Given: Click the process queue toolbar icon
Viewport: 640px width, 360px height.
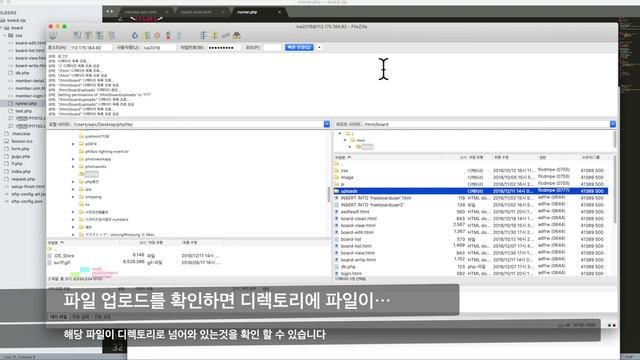Looking at the screenshot, I should coord(147,36).
